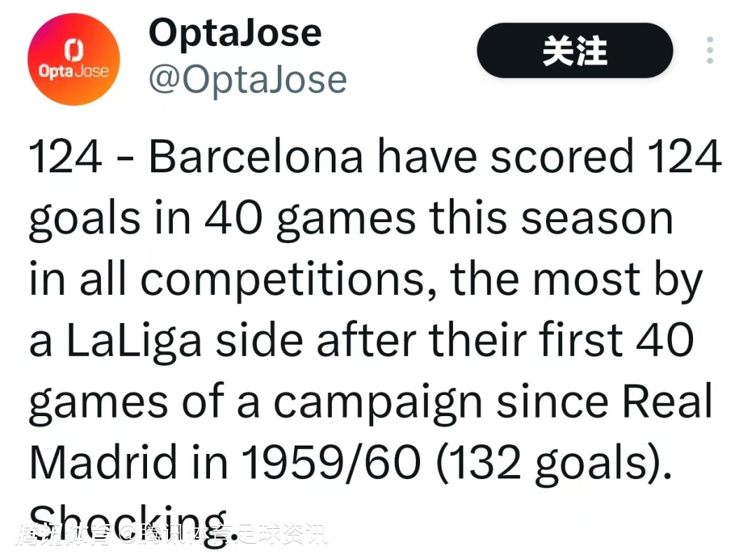This screenshot has width=756, height=559.
Task: Click the @OptaJose handle
Action: point(248,81)
